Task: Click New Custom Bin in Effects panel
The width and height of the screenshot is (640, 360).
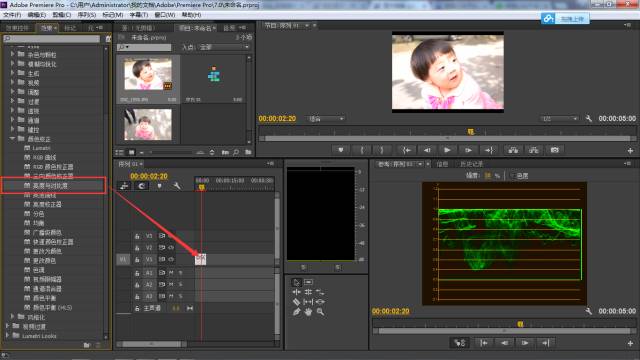Action: point(87,345)
